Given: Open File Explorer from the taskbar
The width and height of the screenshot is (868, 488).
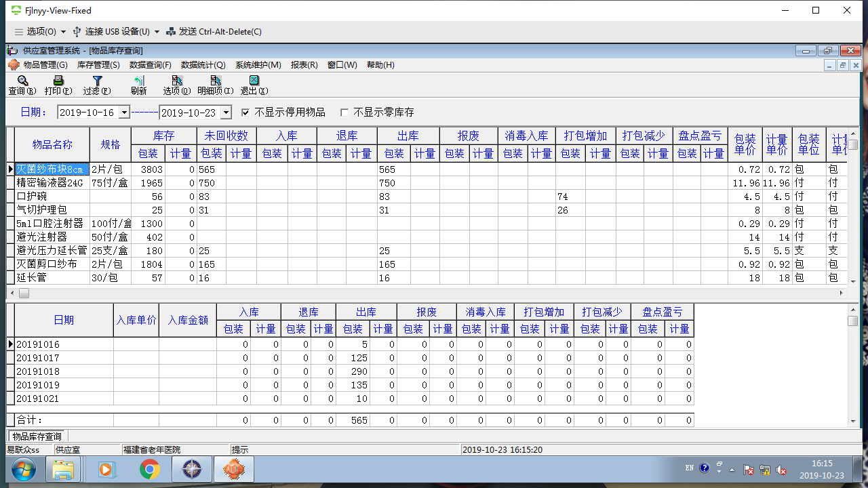Looking at the screenshot, I should (63, 469).
